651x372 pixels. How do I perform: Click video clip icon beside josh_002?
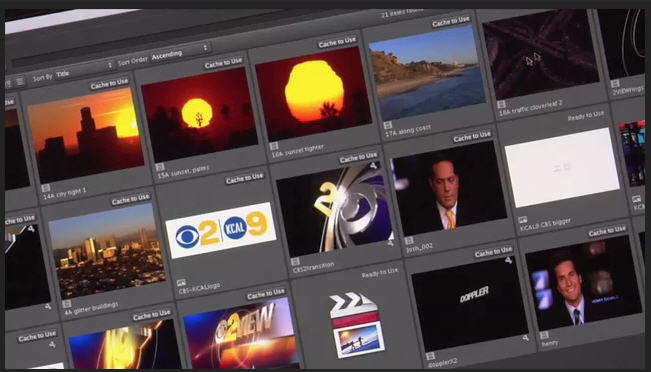pyautogui.click(x=409, y=240)
